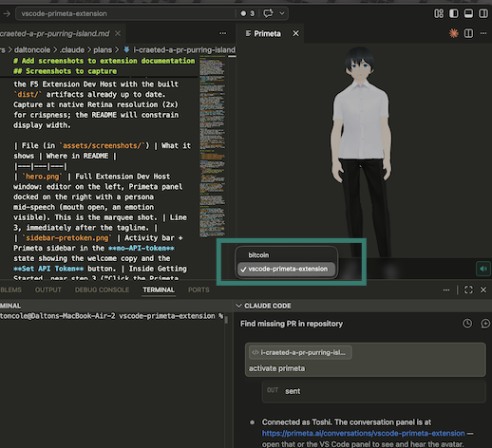The height and width of the screenshot is (448, 492).
Task: Collapse the CLAUDE CODE section
Action: [239, 306]
